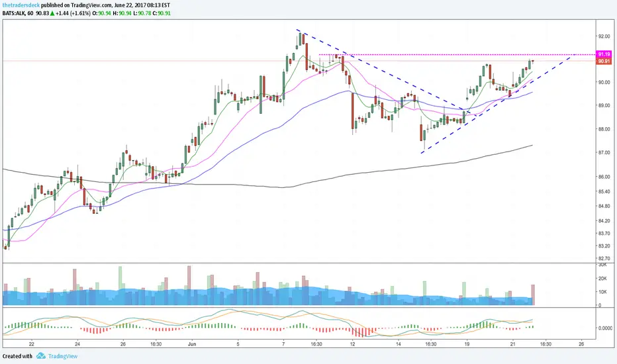This screenshot has height=364, width=617.
Task: Click the 87.00 price axis label
Action: click(x=604, y=152)
